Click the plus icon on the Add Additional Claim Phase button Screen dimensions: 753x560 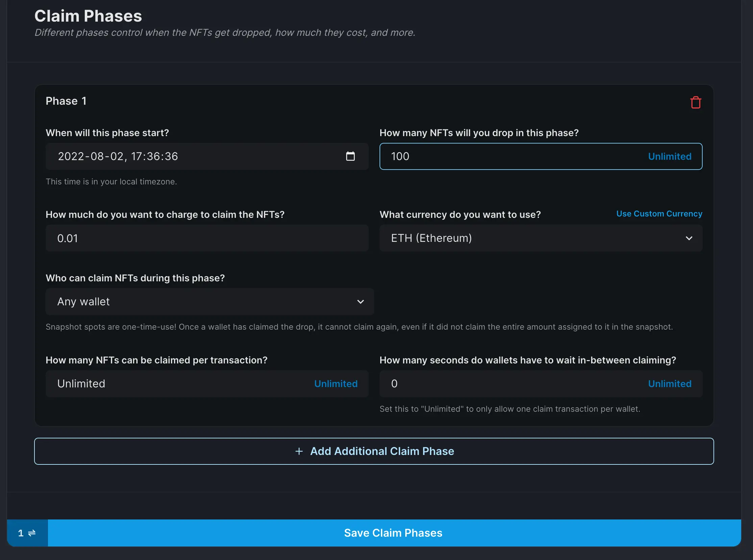pos(299,451)
